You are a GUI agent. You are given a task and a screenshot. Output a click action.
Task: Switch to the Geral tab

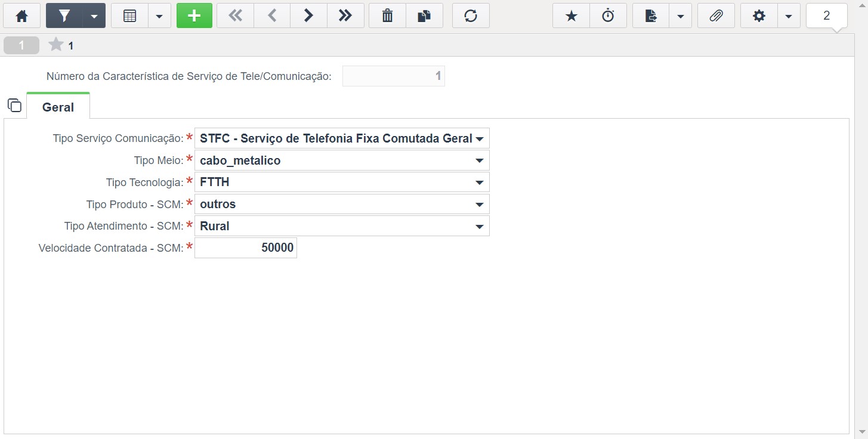(x=58, y=107)
